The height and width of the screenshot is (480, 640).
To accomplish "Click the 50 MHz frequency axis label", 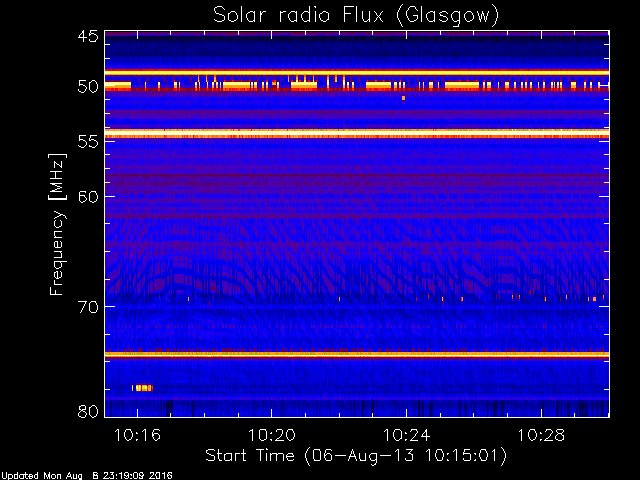I will (88, 87).
